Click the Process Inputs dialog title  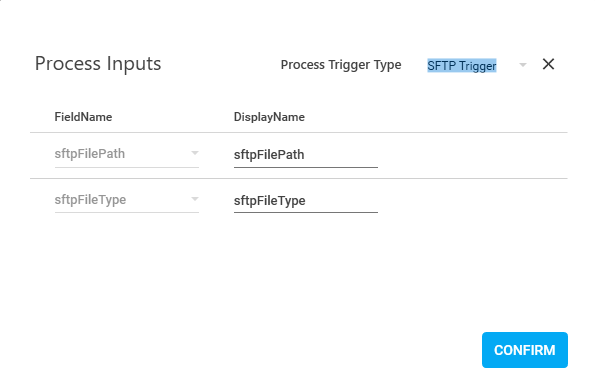click(x=98, y=63)
